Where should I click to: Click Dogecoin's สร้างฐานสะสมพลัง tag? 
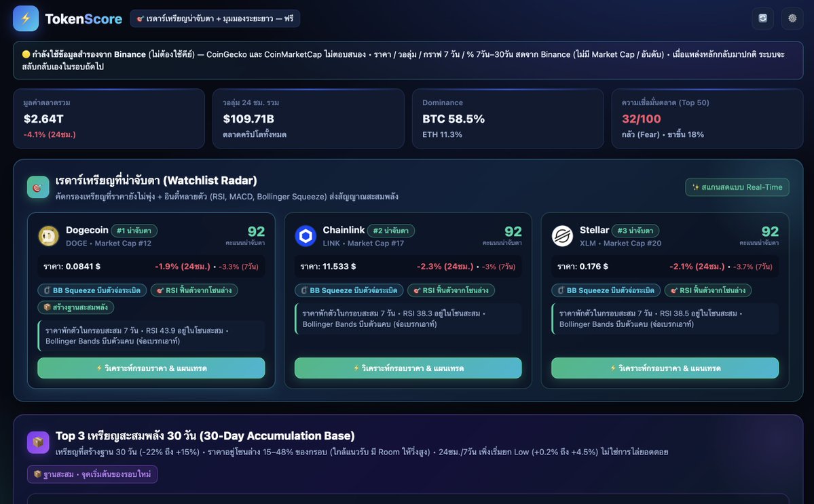coord(76,307)
